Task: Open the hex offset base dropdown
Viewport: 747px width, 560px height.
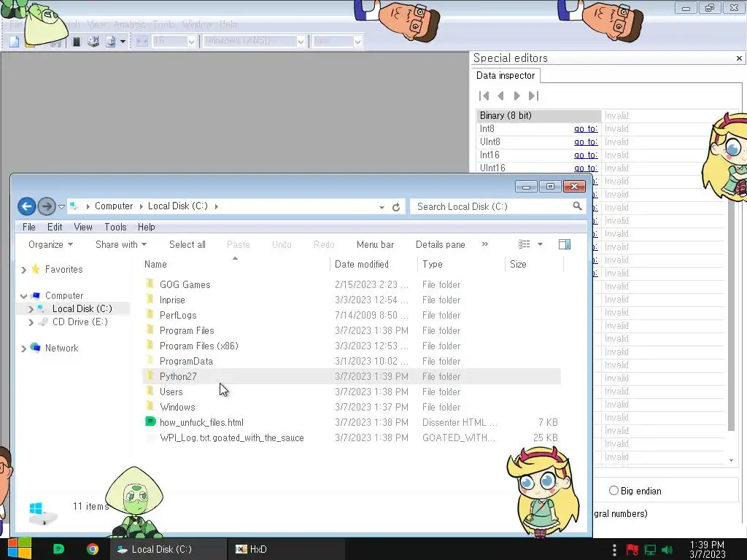Action: 357,42
